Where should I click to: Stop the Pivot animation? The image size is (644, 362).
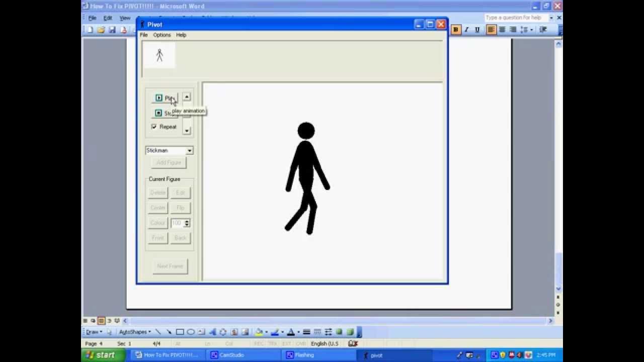(x=165, y=113)
